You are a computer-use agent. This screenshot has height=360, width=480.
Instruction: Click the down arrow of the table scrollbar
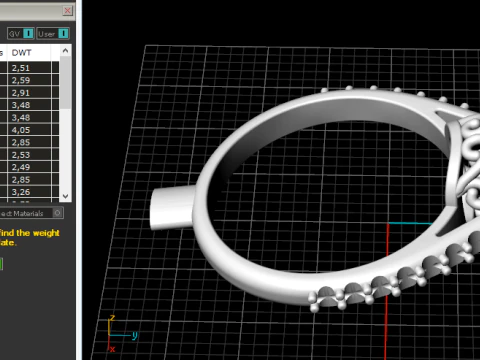pyautogui.click(x=65, y=196)
